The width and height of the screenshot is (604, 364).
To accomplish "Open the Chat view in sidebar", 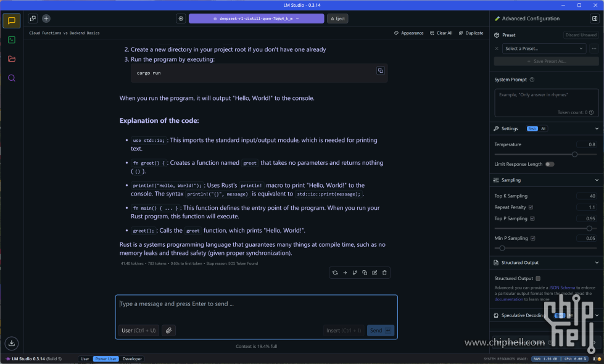I will [12, 20].
